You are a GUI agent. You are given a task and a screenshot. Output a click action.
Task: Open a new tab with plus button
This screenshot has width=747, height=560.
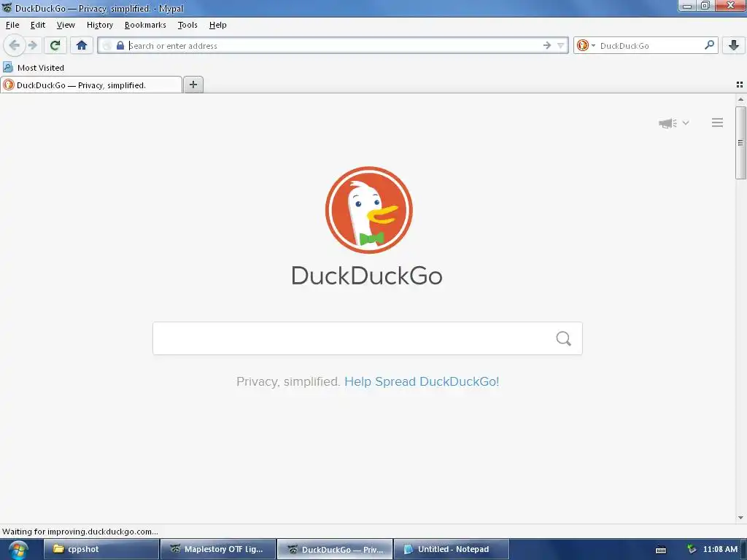pyautogui.click(x=193, y=85)
